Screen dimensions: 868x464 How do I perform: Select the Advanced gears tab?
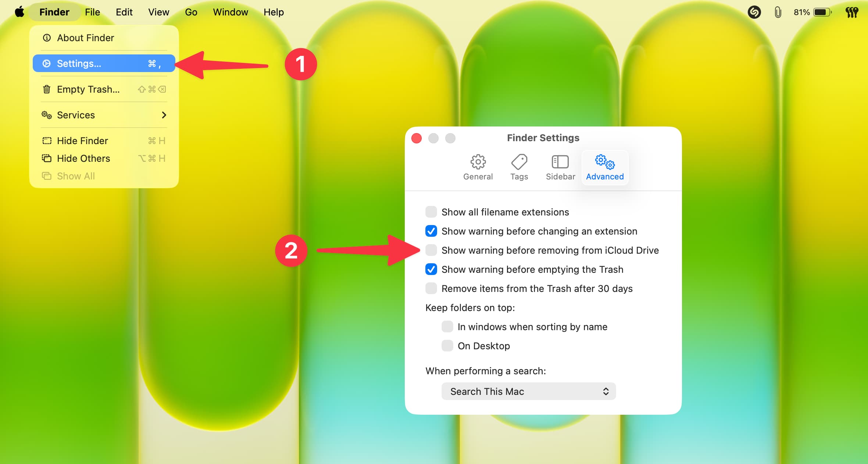click(x=604, y=167)
